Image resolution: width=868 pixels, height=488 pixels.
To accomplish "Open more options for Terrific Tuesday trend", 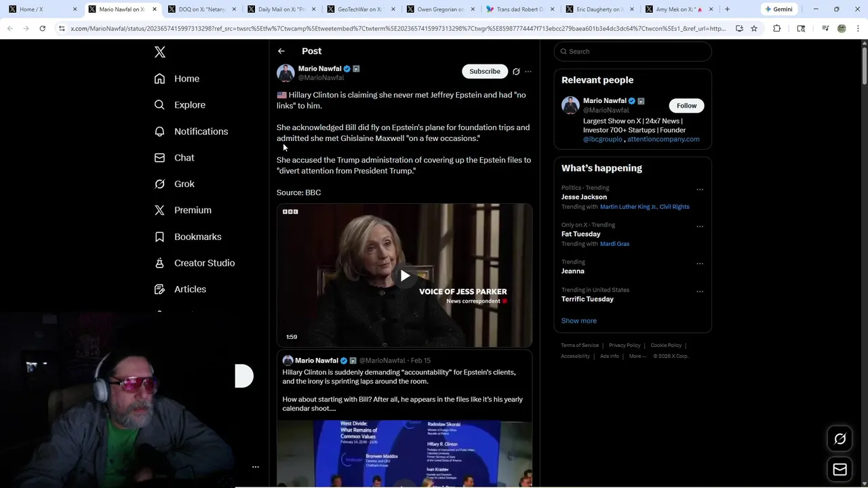I will 700,291.
